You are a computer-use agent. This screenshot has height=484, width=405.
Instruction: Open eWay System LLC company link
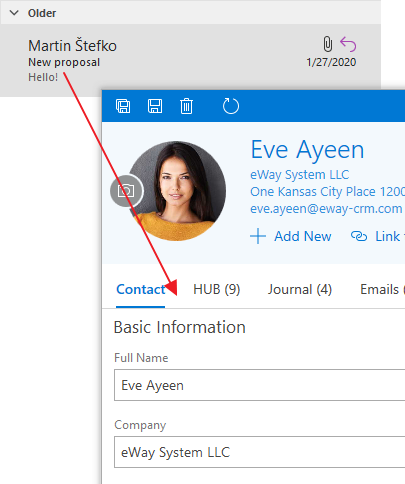point(299,175)
